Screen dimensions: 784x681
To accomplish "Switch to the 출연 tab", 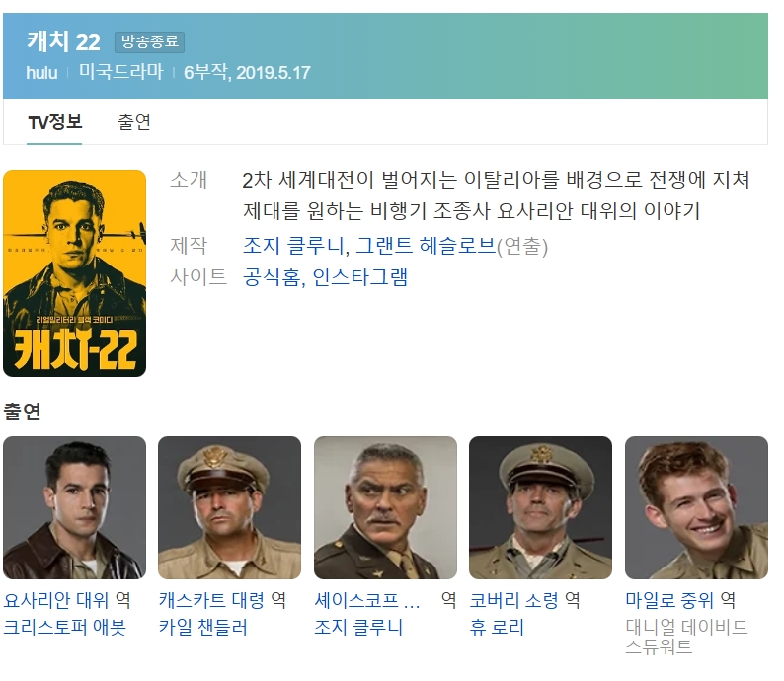I will click(134, 122).
